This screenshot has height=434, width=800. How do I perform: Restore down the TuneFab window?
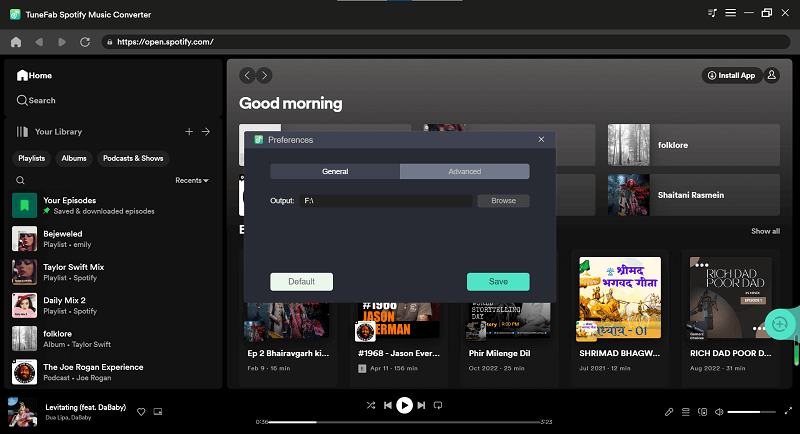click(x=767, y=13)
